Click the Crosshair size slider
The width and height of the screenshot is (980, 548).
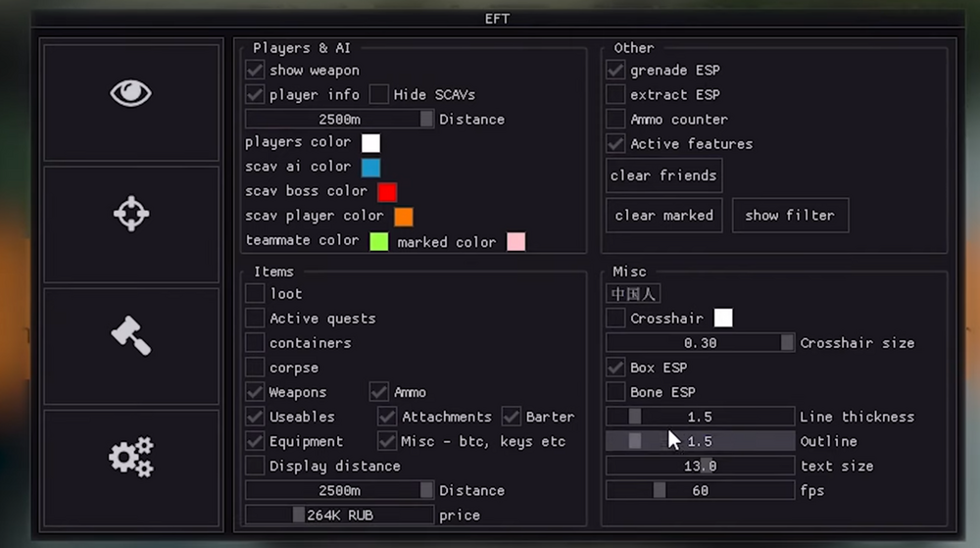(700, 342)
